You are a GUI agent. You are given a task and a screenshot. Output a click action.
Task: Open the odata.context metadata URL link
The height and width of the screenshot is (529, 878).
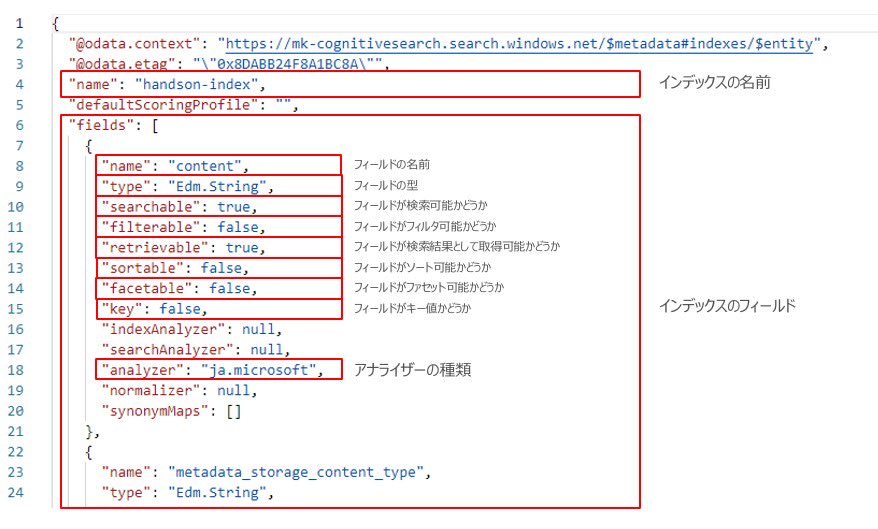[x=519, y=44]
